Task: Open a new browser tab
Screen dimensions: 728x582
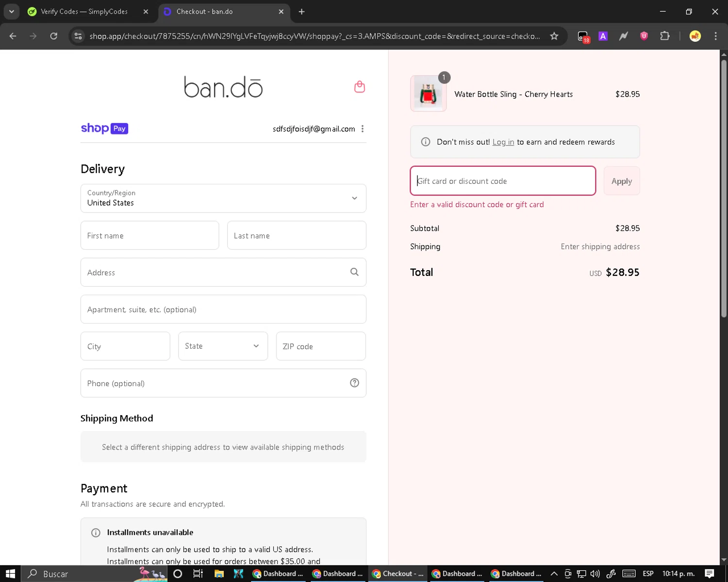Action: click(301, 12)
